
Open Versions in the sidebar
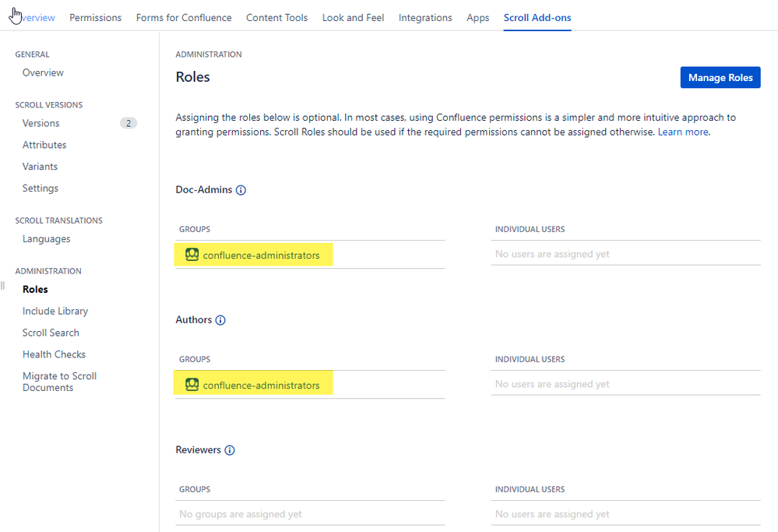[x=40, y=123]
